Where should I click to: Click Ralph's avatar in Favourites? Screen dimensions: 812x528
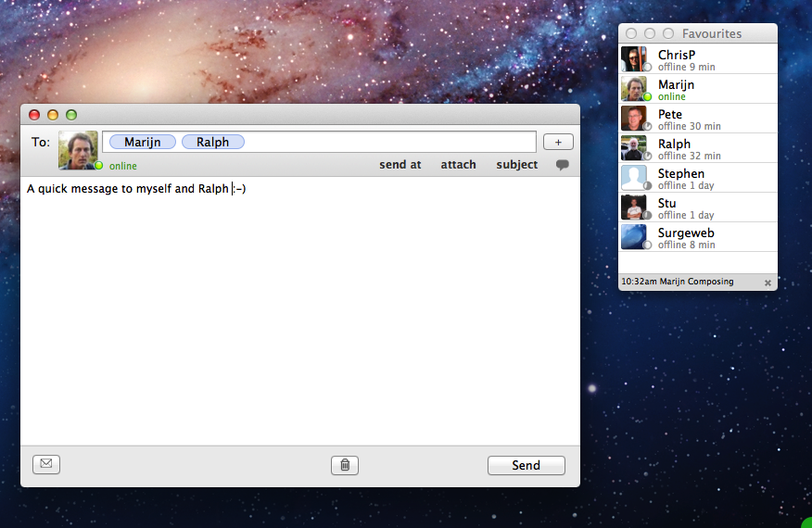pyautogui.click(x=634, y=148)
